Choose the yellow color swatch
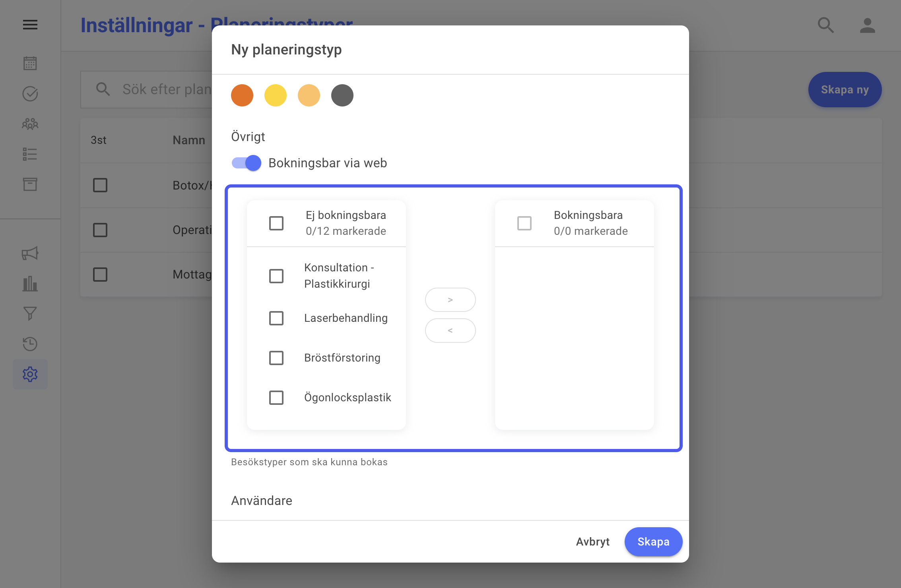This screenshot has width=901, height=588. tap(276, 95)
